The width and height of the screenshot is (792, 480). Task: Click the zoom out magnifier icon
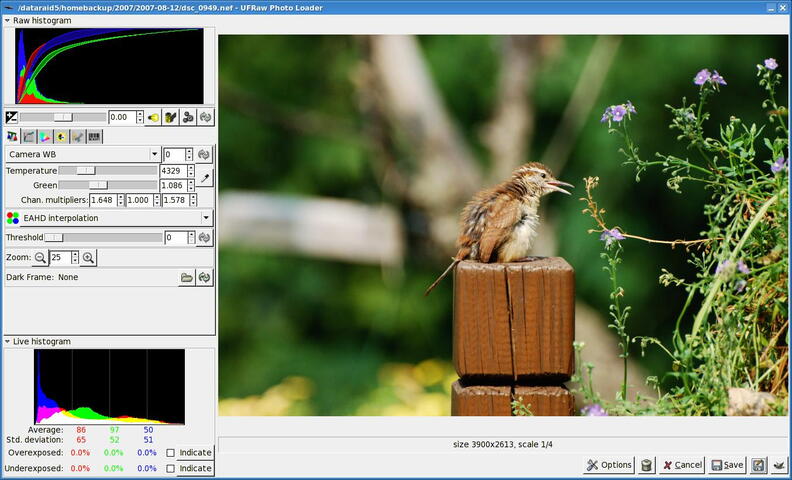pos(40,258)
